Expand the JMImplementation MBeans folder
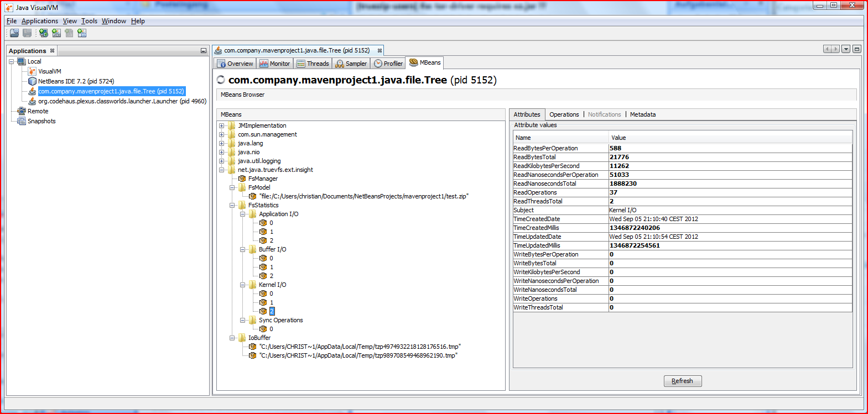 222,126
